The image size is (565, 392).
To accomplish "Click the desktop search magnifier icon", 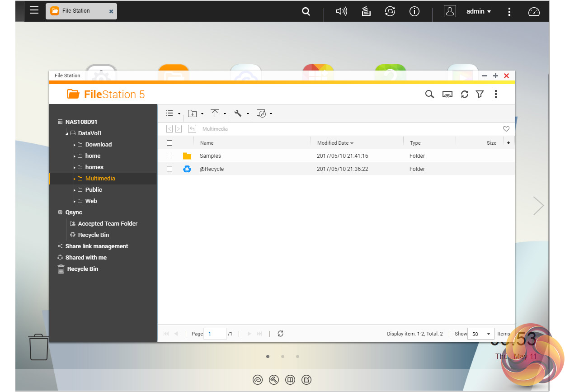I will 306,12.
